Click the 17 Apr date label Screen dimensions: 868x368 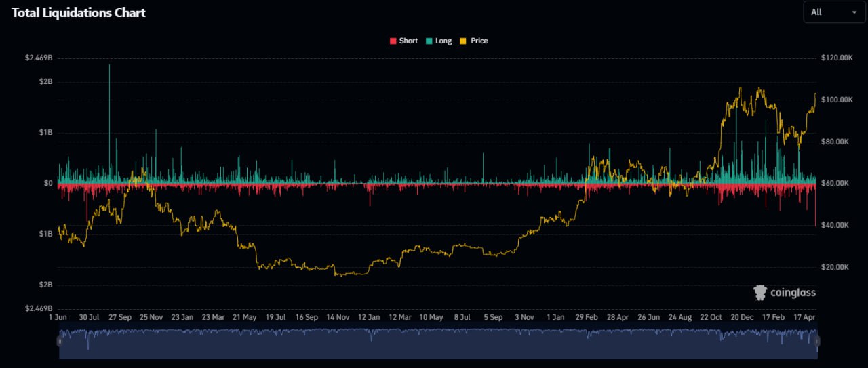(804, 317)
